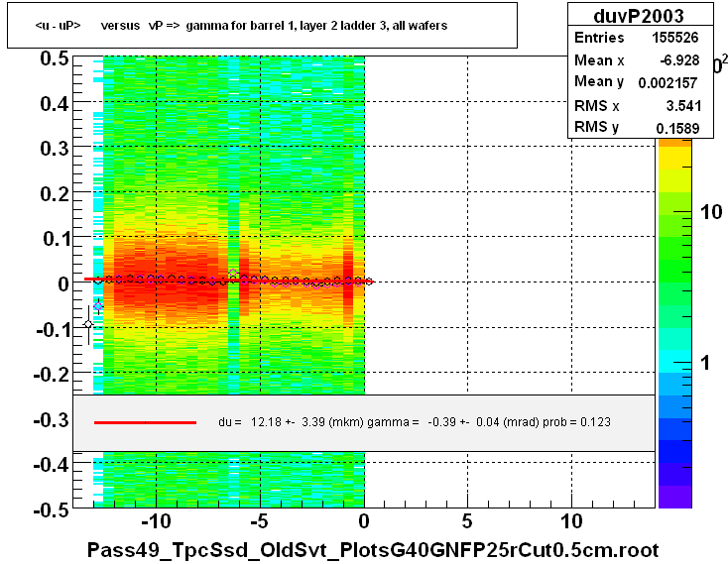Viewport: 728px width, 564px height.
Task: Click the fit result legend text
Action: tap(415, 422)
